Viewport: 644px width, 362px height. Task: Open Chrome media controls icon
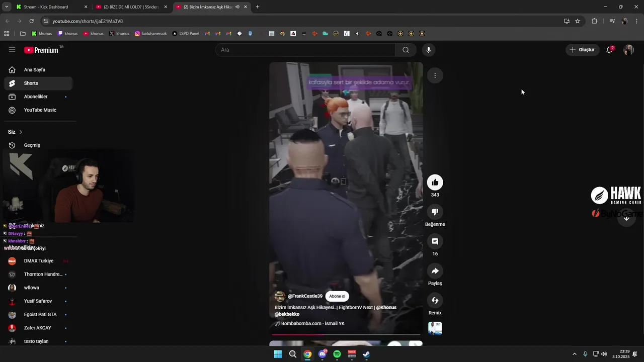click(x=612, y=21)
